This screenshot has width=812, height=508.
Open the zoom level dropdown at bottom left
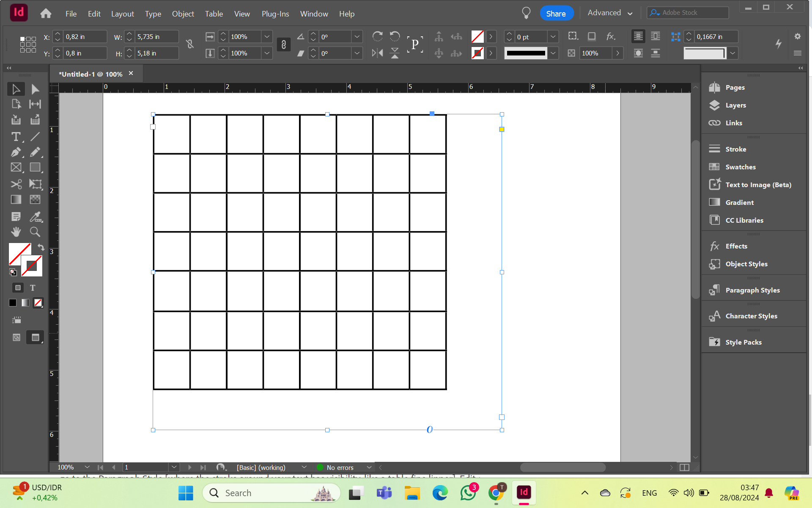click(x=87, y=467)
